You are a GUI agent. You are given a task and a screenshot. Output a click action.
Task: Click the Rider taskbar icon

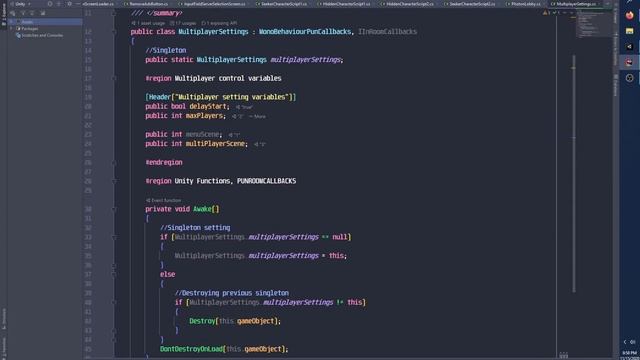pyautogui.click(x=629, y=62)
